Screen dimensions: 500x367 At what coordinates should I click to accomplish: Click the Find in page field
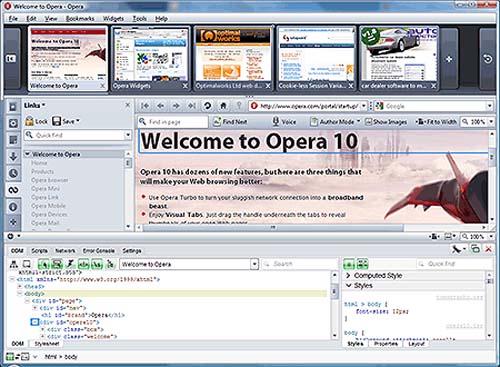tap(173, 122)
